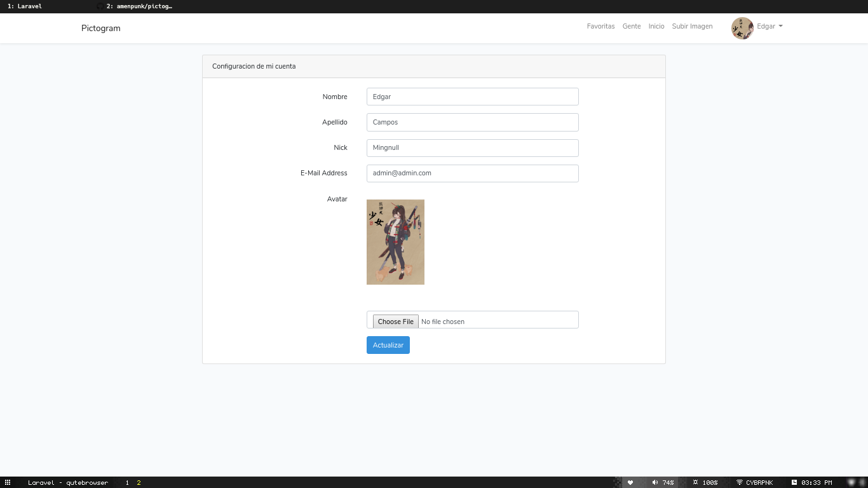Go to Favoritas page
Screen dimensions: 868x488
pos(600,27)
